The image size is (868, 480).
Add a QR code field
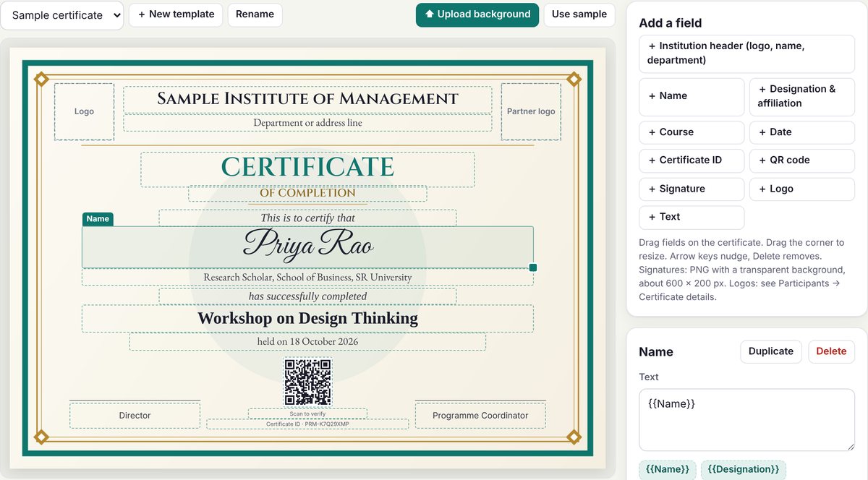pyautogui.click(x=802, y=160)
